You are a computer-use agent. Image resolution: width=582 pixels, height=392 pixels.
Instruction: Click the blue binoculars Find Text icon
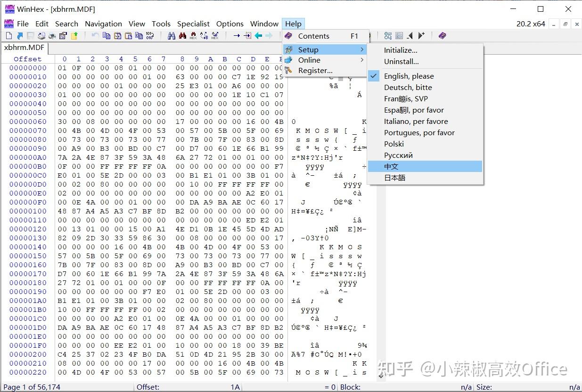[x=172, y=36]
